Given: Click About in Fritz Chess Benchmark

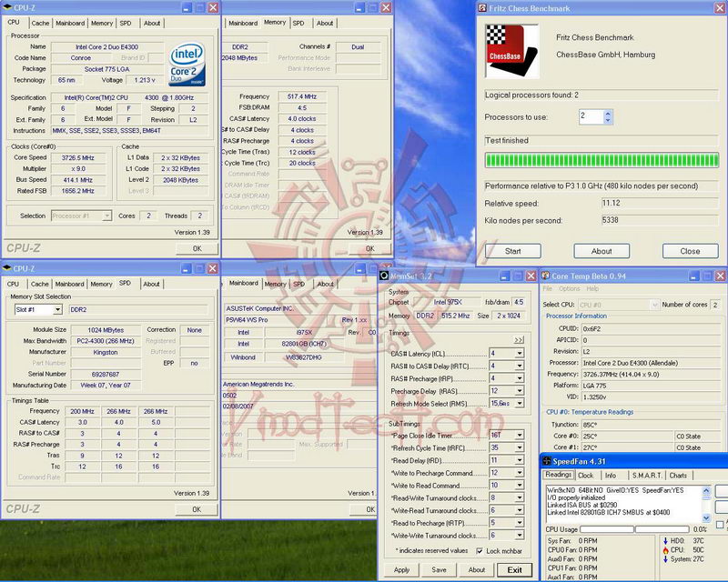Looking at the screenshot, I should click(602, 251).
